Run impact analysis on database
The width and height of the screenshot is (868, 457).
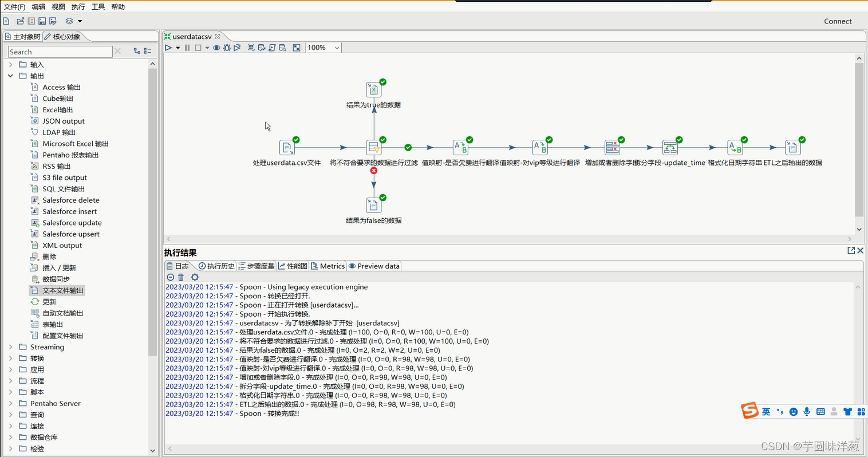262,48
